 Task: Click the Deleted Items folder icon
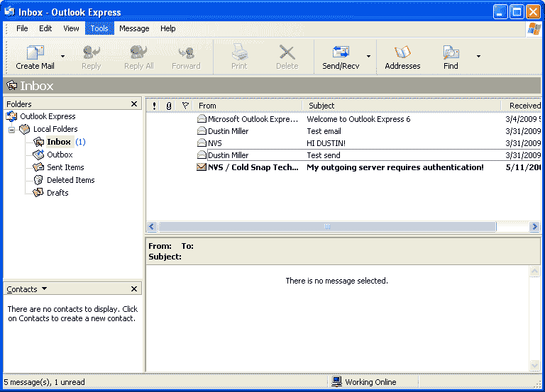(38, 180)
